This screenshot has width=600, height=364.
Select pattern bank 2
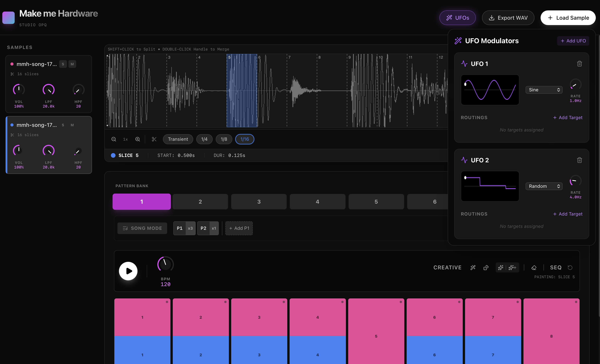pos(200,202)
